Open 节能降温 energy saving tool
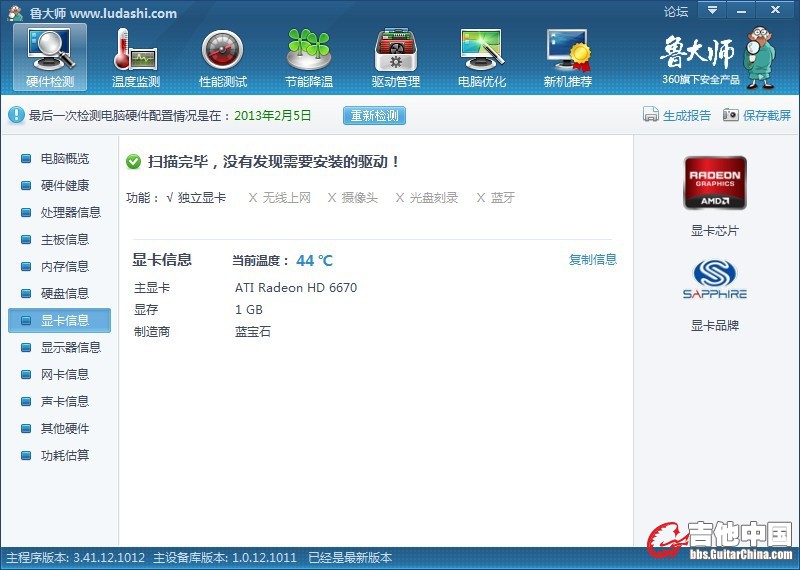The image size is (800, 570). [308, 56]
